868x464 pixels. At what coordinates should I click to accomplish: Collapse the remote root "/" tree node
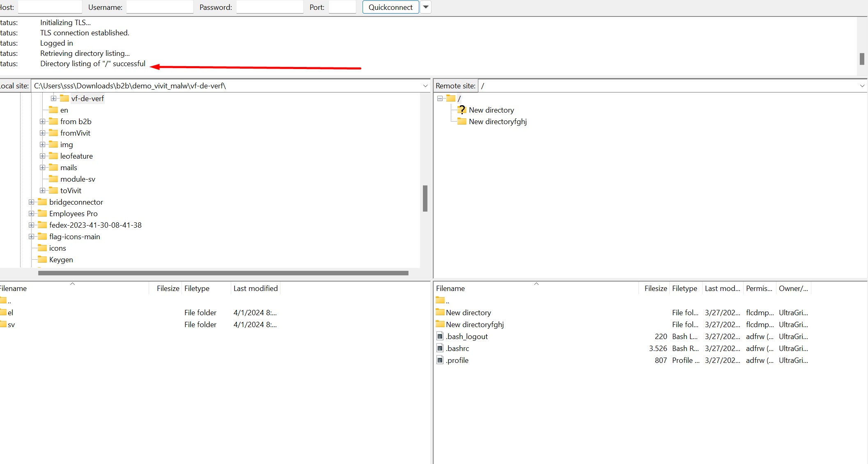(x=440, y=99)
